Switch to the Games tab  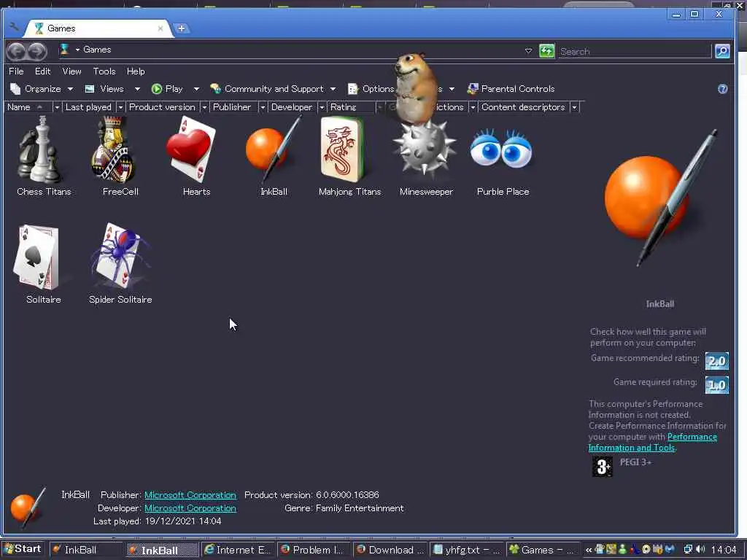[x=97, y=28]
